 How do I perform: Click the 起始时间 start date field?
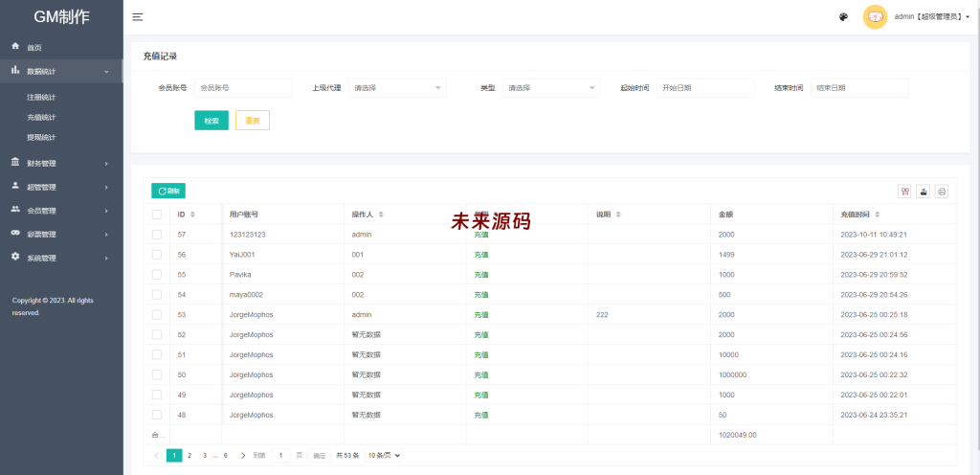coord(705,88)
